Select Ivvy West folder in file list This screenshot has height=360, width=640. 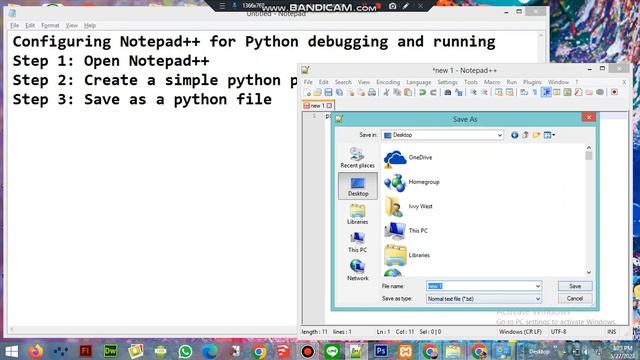408,207
